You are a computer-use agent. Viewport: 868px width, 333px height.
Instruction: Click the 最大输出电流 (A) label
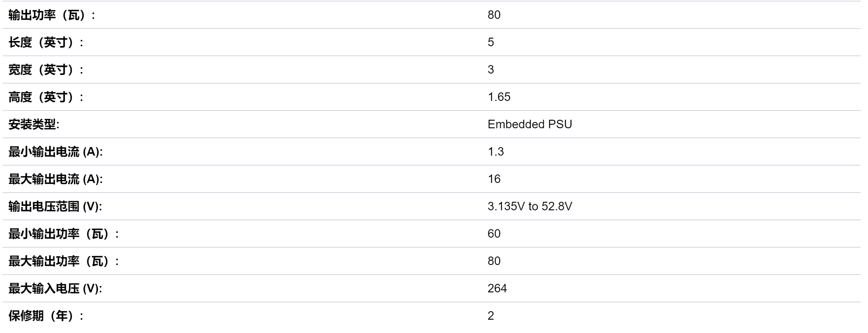coord(55,179)
